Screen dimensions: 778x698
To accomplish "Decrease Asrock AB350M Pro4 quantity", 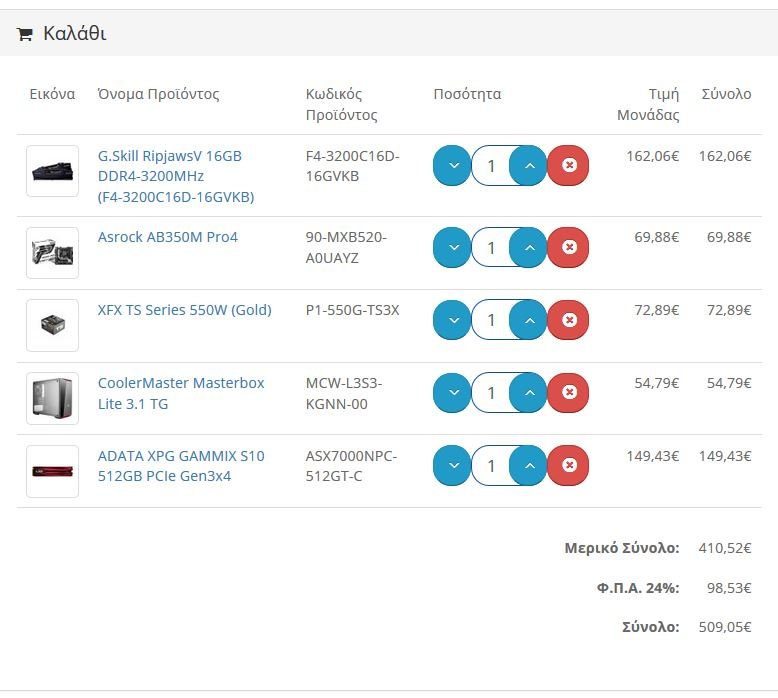I will [x=452, y=247].
